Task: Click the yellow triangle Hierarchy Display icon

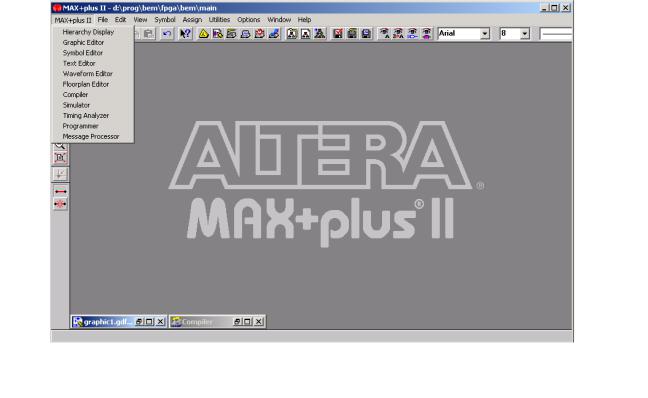Action: click(203, 33)
